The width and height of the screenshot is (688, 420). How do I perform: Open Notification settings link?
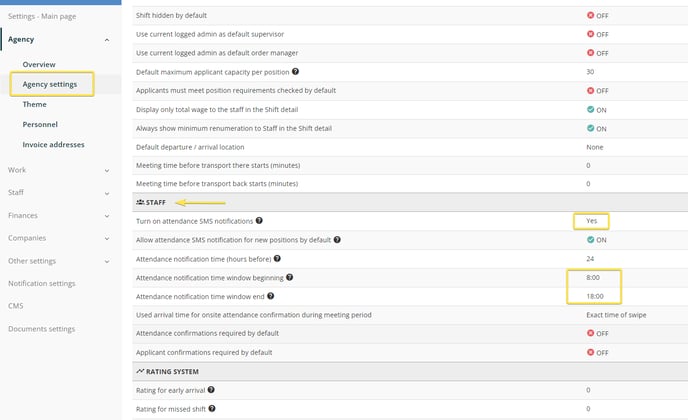click(42, 284)
